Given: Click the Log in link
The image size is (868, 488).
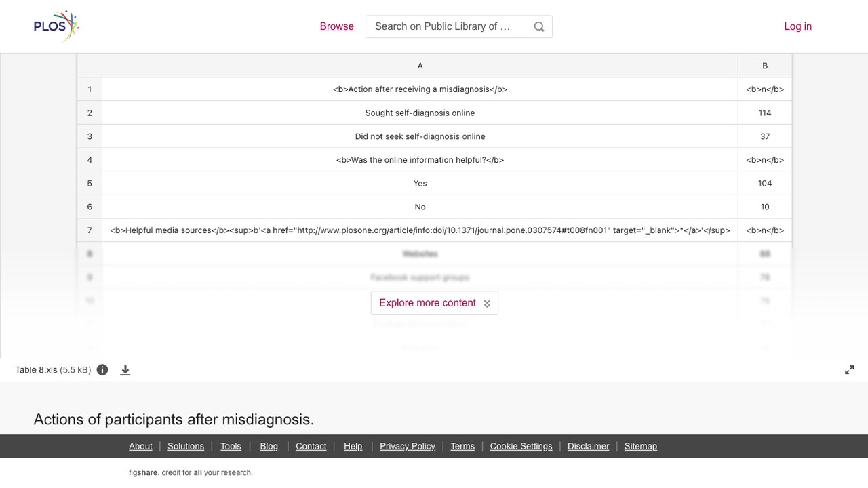Looking at the screenshot, I should (x=798, y=26).
